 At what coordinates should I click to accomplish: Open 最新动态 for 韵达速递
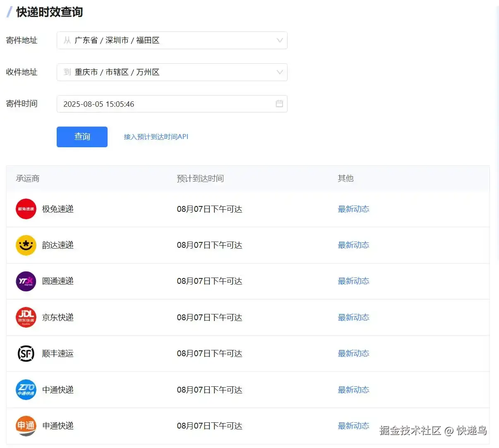click(x=353, y=245)
